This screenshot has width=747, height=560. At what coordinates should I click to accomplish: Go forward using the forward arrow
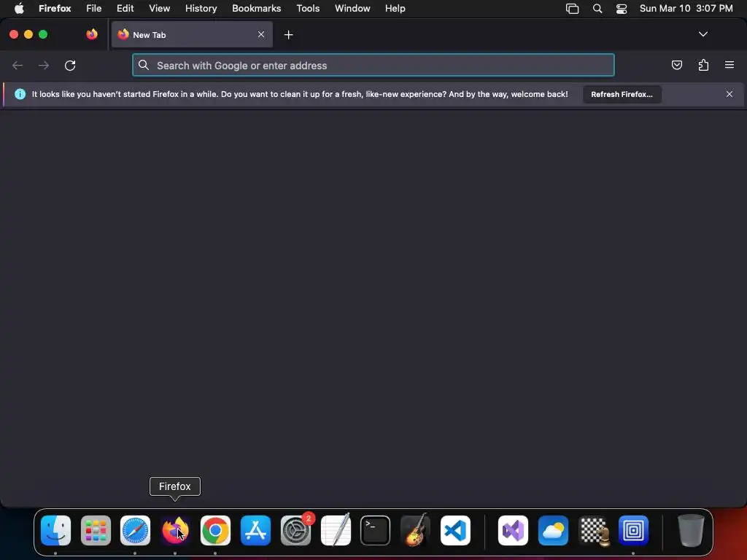coord(44,65)
